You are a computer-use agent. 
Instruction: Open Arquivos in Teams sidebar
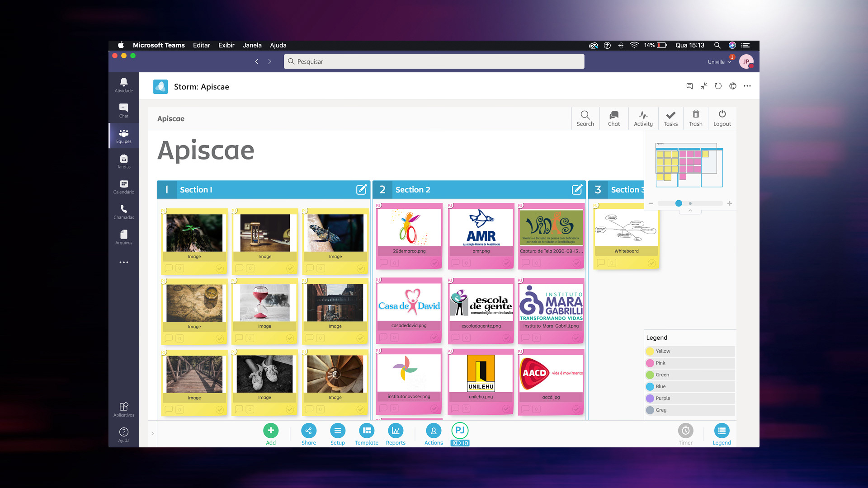(x=123, y=237)
